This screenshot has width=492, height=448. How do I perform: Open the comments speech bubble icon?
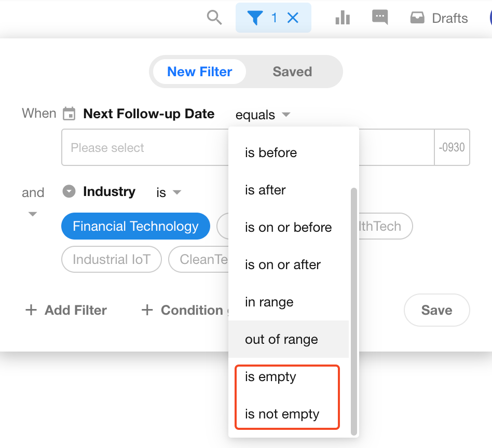point(380,18)
